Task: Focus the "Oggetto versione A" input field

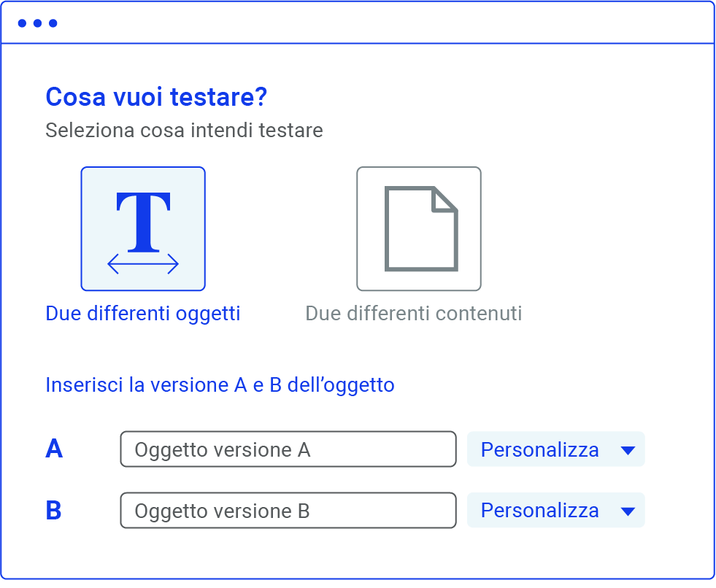Action: [288, 449]
